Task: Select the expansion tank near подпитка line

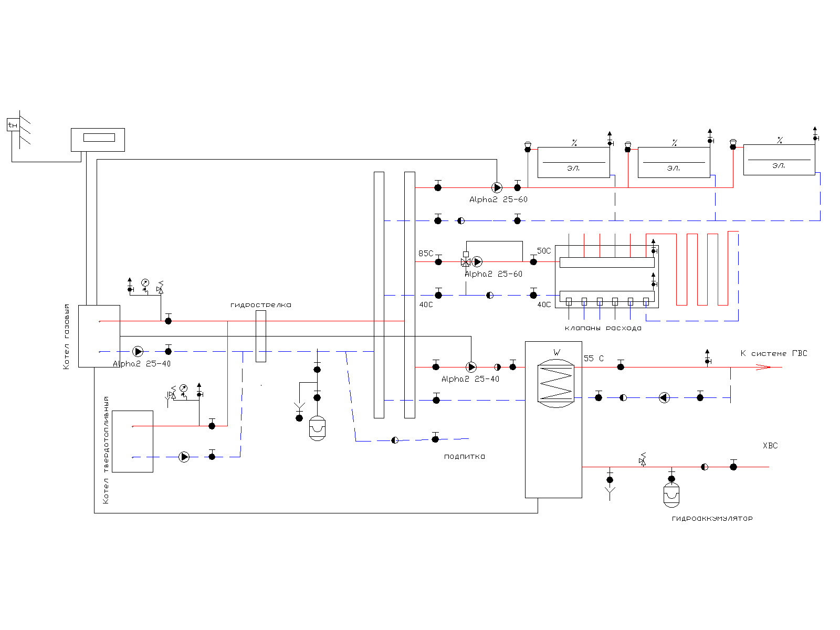Action: click(x=317, y=428)
